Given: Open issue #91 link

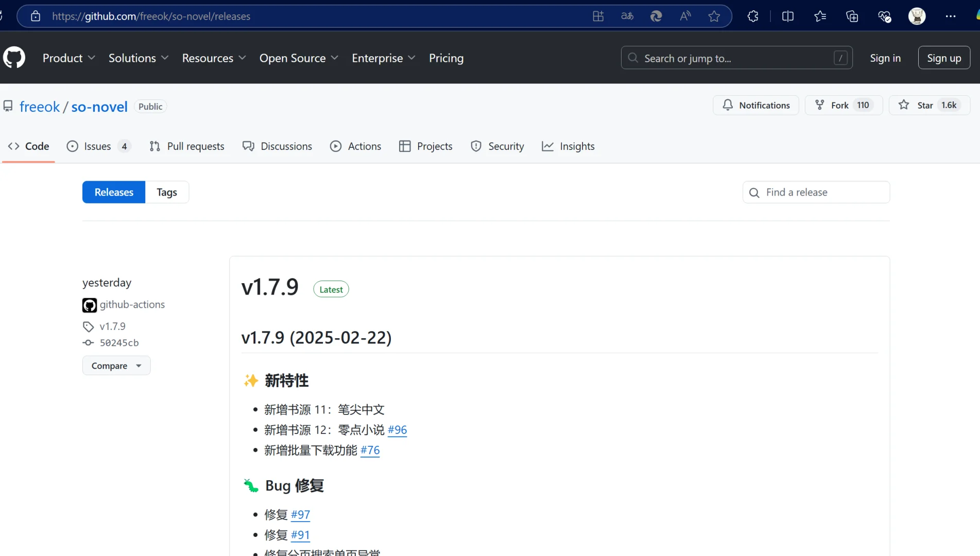Looking at the screenshot, I should click(300, 535).
